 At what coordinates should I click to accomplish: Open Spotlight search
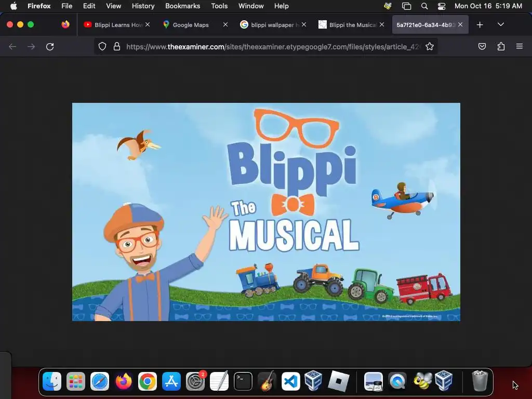tap(424, 6)
